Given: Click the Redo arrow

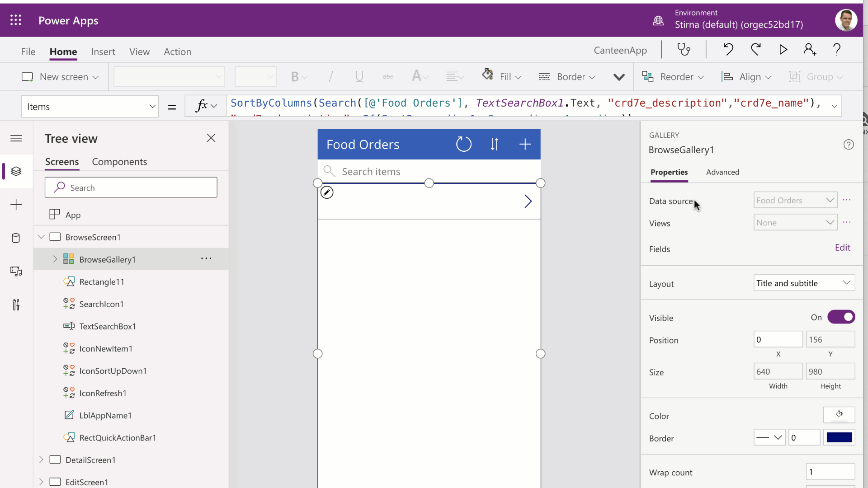Looking at the screenshot, I should (755, 49).
